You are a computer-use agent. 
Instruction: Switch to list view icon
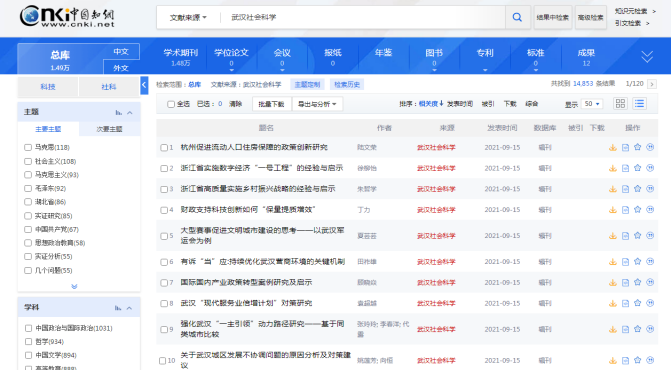639,104
